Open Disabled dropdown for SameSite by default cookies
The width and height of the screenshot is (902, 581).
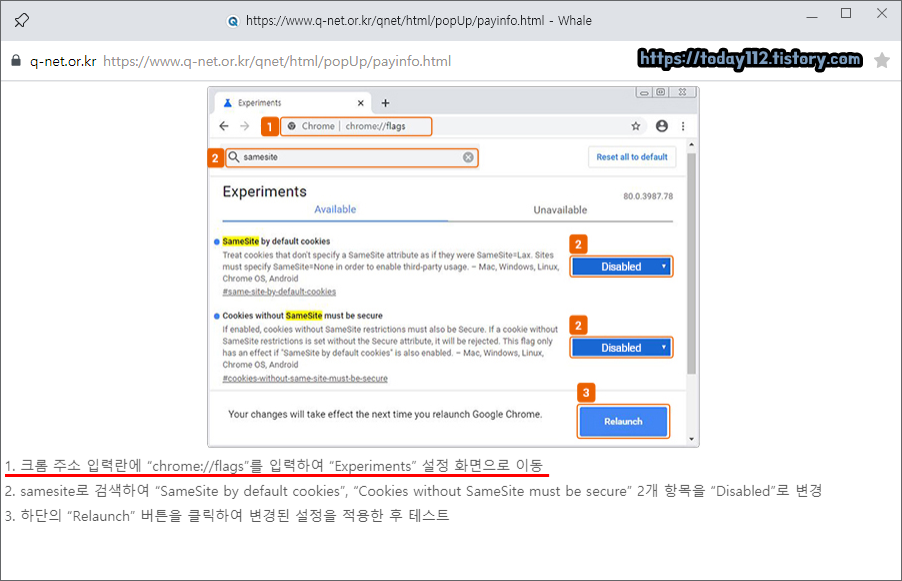coord(621,267)
